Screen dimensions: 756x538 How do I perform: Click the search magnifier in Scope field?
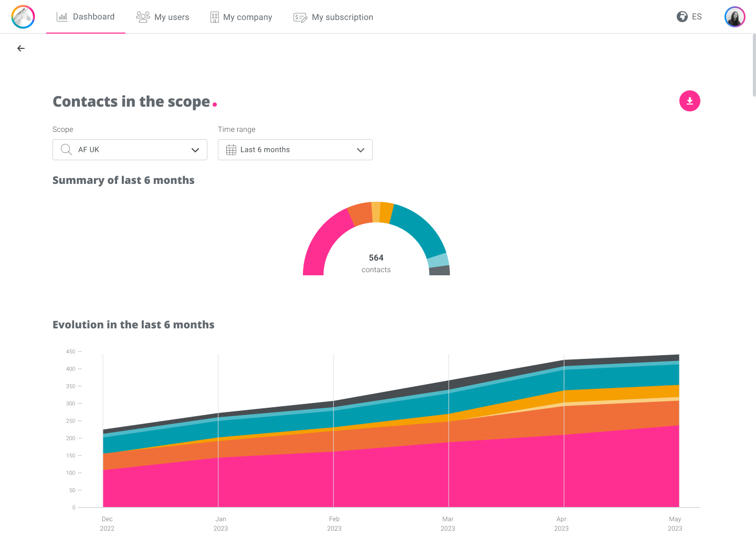coord(66,150)
